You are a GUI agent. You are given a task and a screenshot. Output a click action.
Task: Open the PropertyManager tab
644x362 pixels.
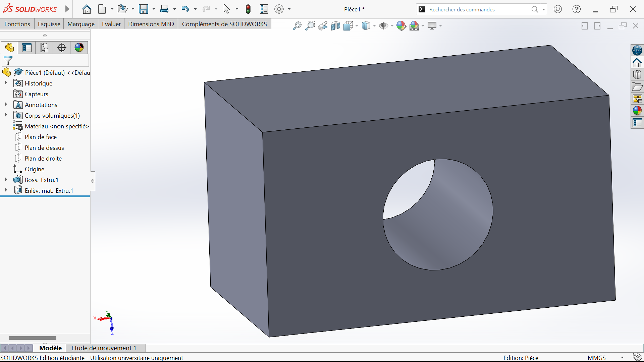point(27,48)
